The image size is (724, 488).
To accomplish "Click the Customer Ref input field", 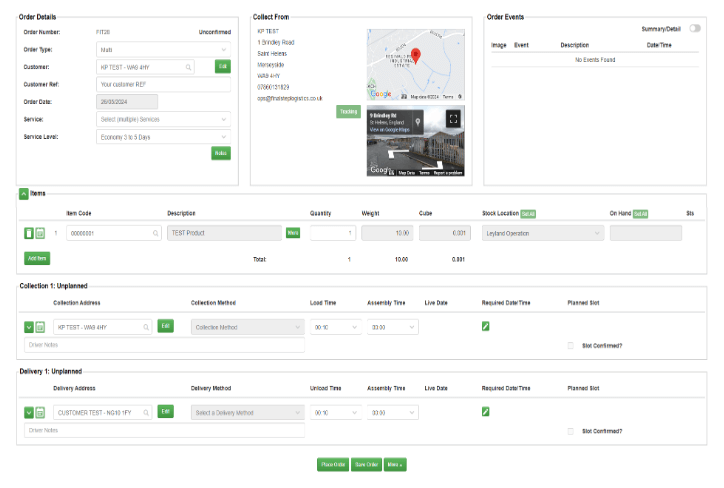I will pyautogui.click(x=163, y=84).
